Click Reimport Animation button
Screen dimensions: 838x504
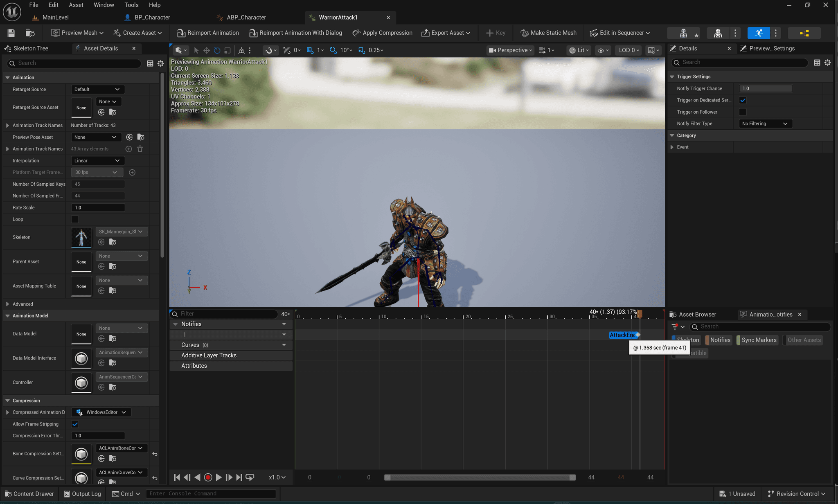(207, 33)
